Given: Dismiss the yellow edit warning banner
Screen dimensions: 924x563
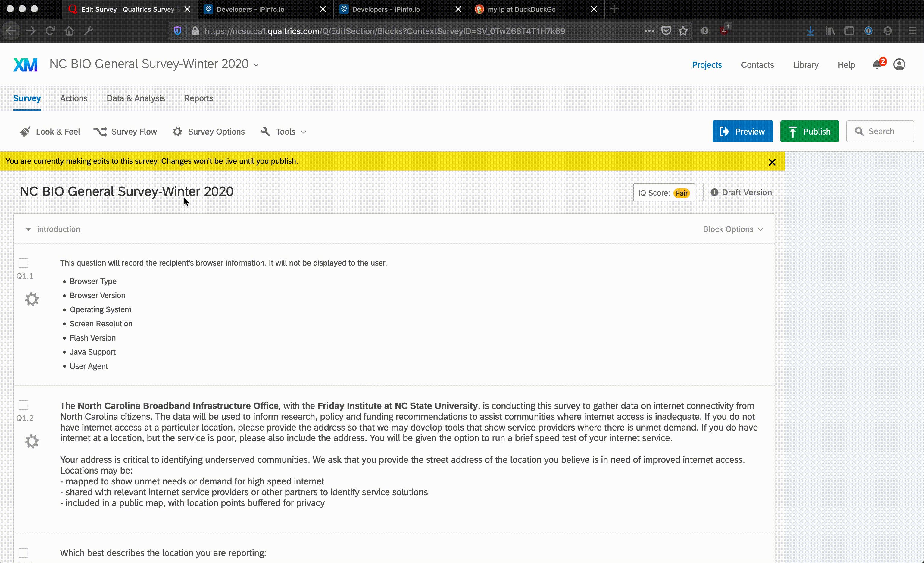Looking at the screenshot, I should point(772,162).
